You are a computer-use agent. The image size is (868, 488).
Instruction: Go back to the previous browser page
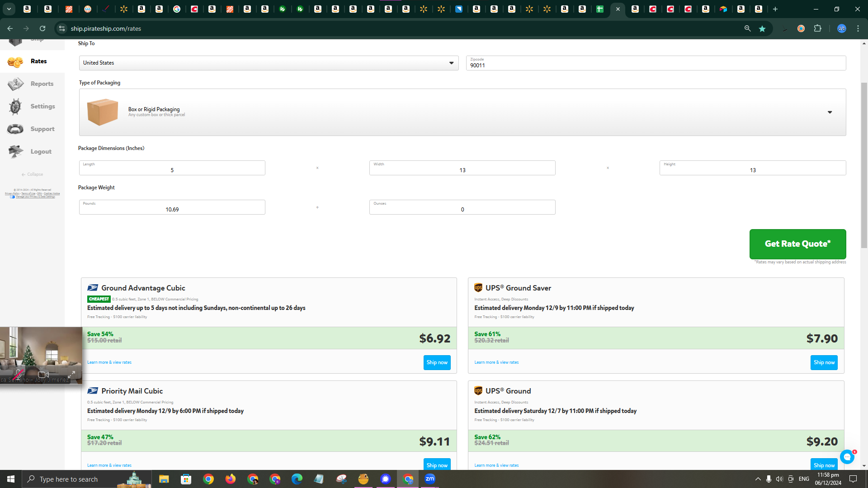pyautogui.click(x=10, y=28)
